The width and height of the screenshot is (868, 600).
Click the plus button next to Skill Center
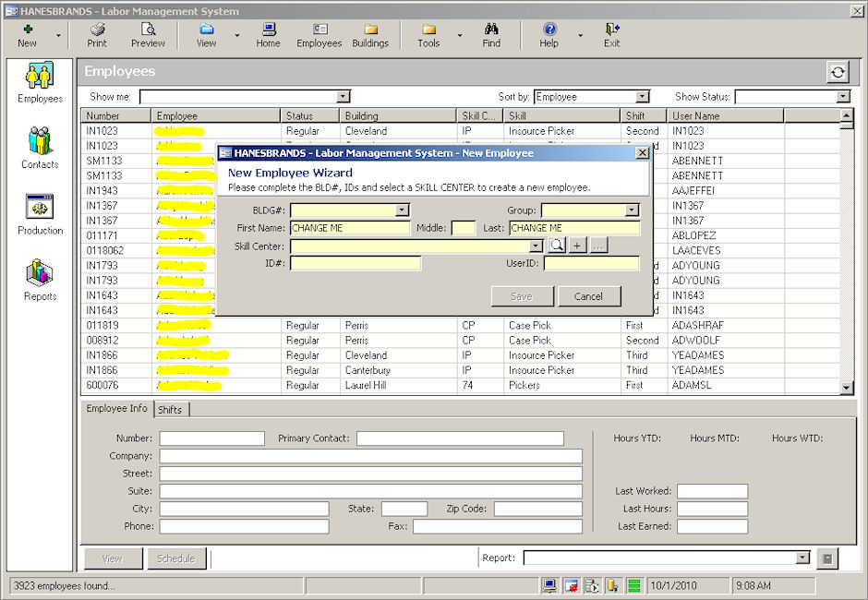pyautogui.click(x=577, y=246)
